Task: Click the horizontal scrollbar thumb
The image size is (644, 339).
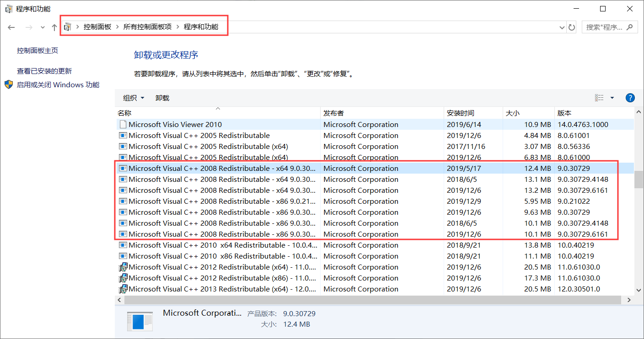Action: pyautogui.click(x=373, y=300)
